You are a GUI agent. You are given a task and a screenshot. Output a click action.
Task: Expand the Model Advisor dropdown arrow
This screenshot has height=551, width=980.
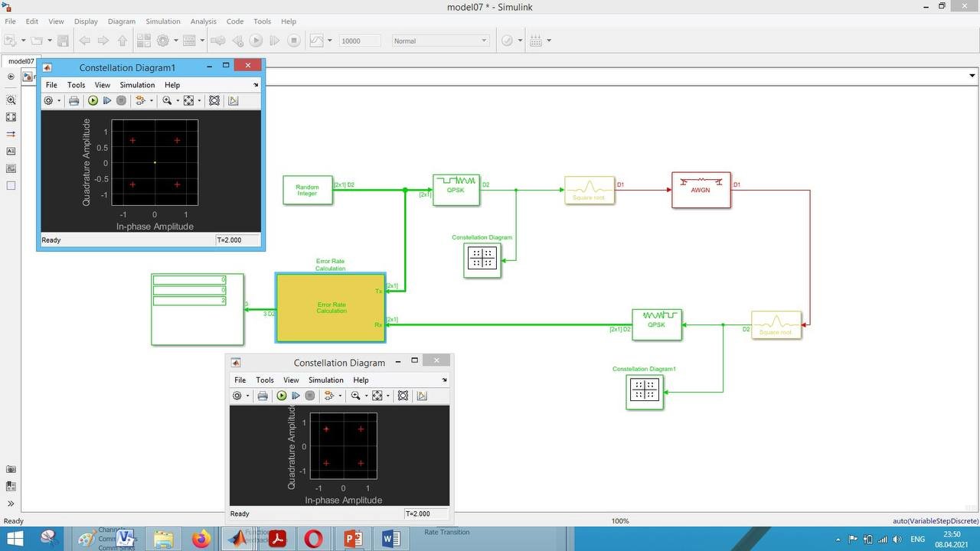coord(520,41)
